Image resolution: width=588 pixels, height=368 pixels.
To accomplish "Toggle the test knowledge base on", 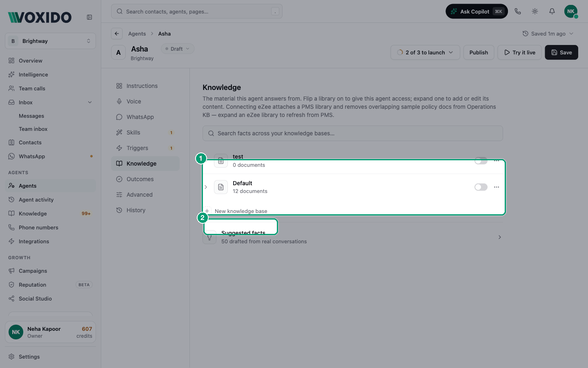I will [x=481, y=161].
